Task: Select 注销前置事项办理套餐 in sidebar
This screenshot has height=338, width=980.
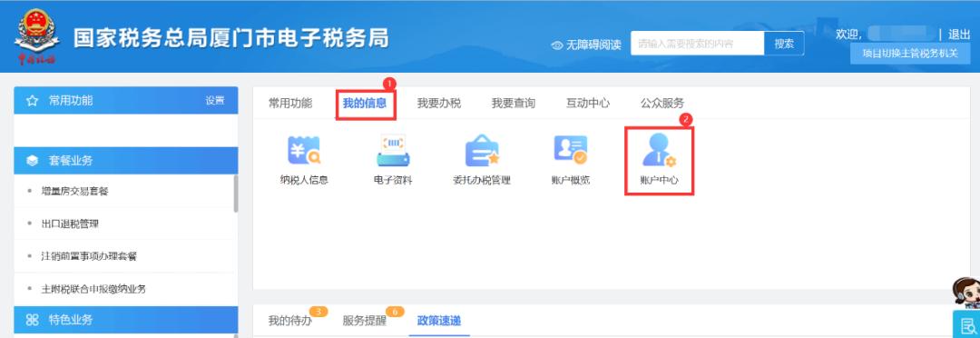Action: click(89, 256)
